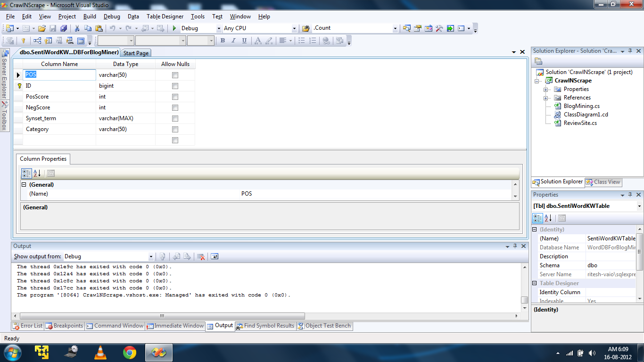Open Google Chrome from the taskbar
Viewport: 644px width, 362px height.
[130, 352]
